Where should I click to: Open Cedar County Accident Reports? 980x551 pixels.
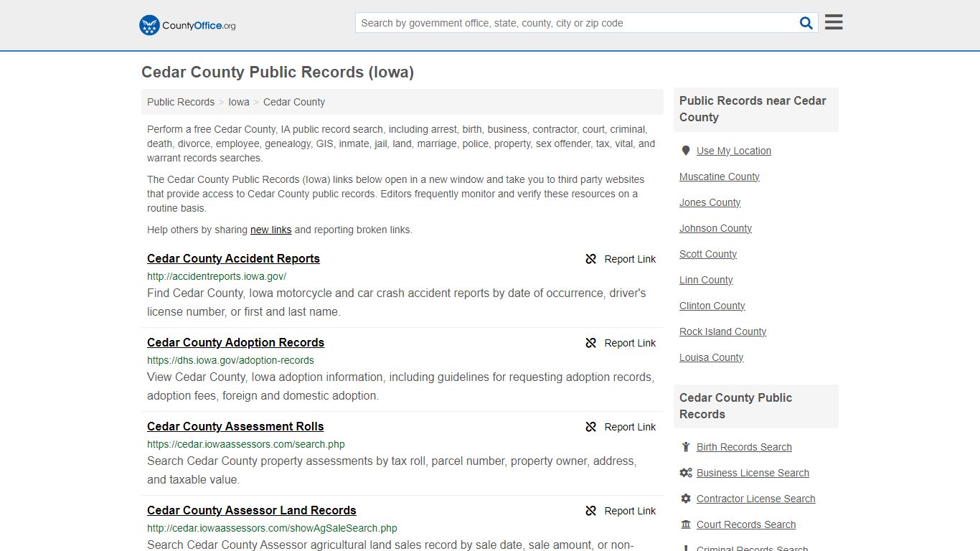coord(233,259)
